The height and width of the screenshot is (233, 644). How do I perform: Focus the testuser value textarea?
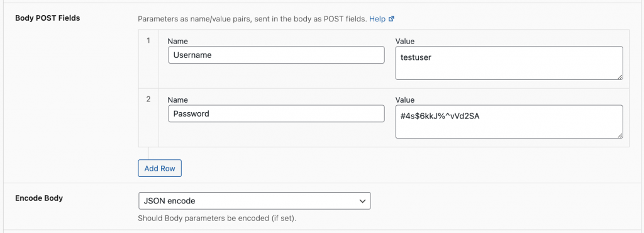point(509,63)
